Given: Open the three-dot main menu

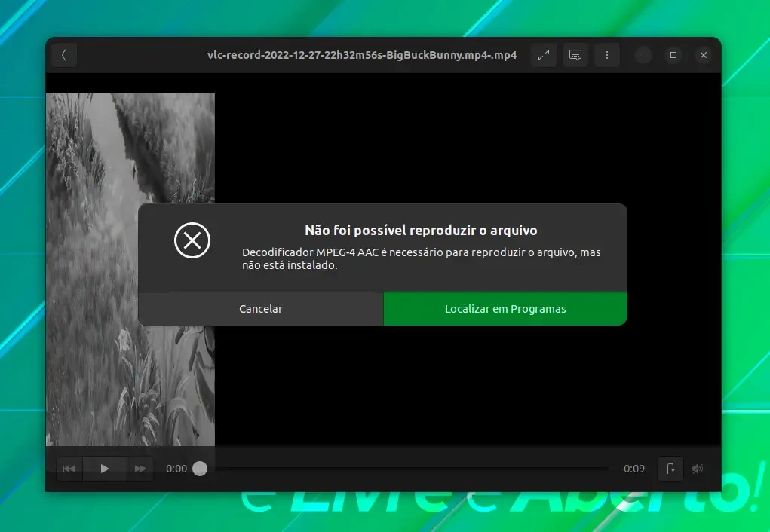Looking at the screenshot, I should click(607, 55).
